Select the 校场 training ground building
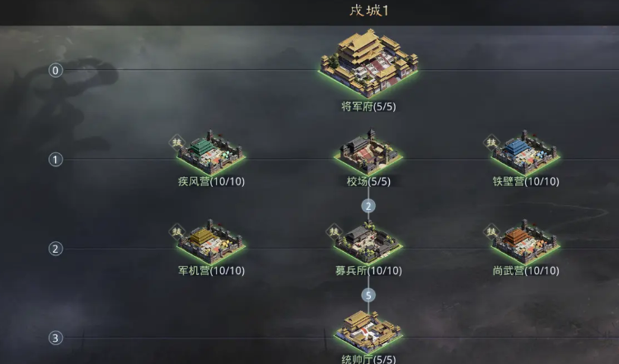The height and width of the screenshot is (364, 619). point(368,152)
